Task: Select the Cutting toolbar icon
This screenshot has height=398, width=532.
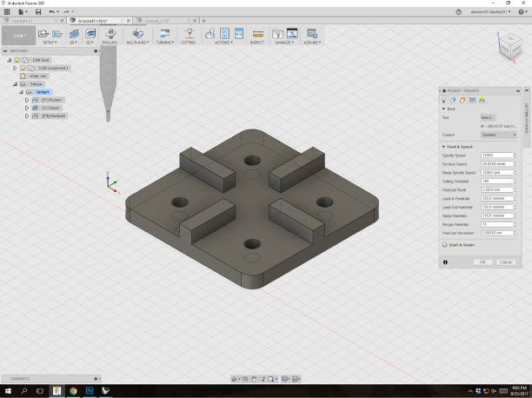Action: tap(190, 35)
